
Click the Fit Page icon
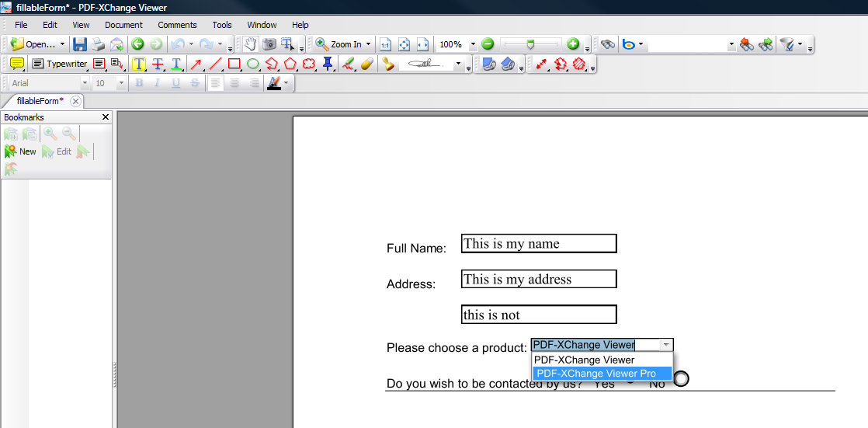tap(404, 44)
